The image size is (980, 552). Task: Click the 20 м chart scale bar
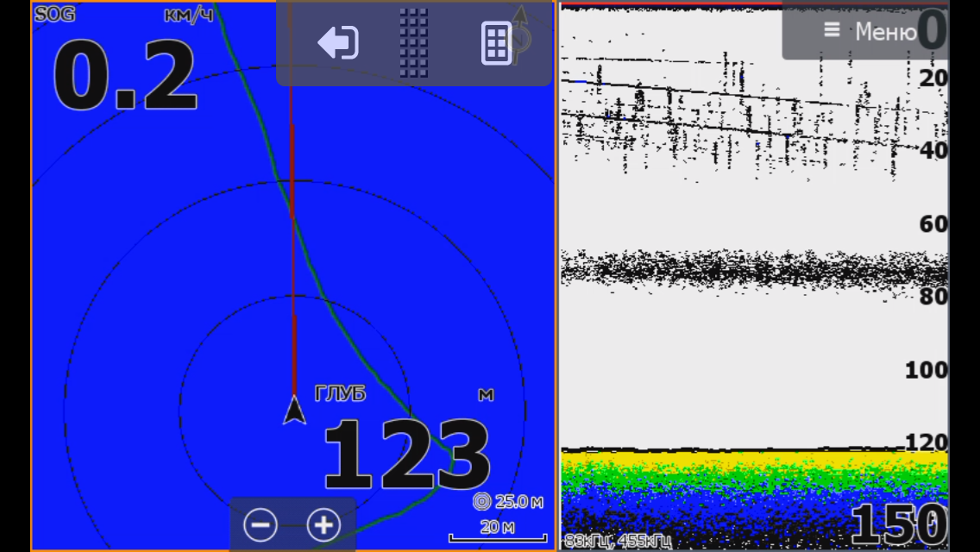pyautogui.click(x=498, y=531)
